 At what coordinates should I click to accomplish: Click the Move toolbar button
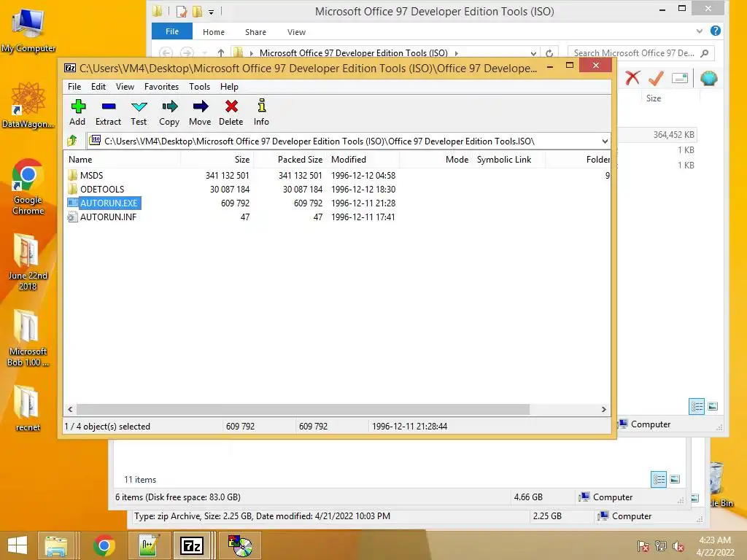[200, 113]
